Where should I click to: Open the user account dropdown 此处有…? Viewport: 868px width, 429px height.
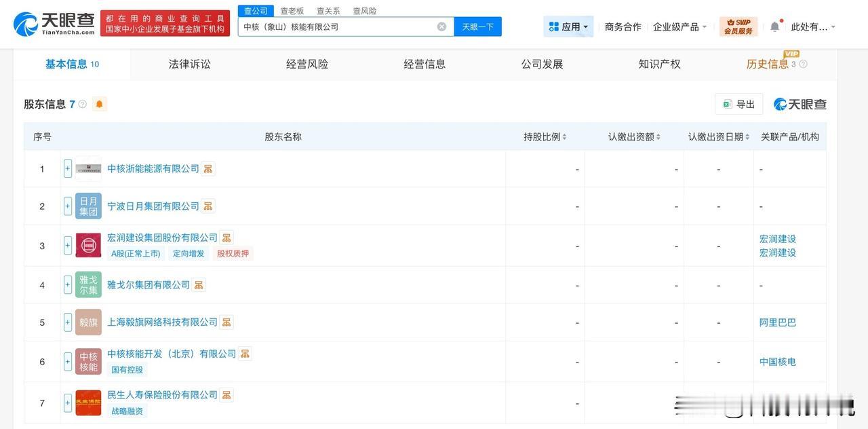click(x=813, y=26)
